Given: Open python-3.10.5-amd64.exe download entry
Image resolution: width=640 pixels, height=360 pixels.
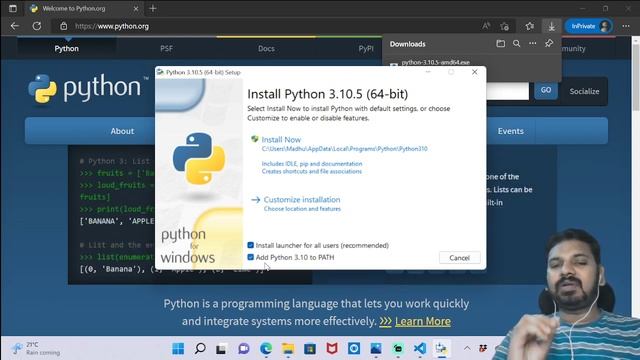Looking at the screenshot, I should click(x=435, y=62).
